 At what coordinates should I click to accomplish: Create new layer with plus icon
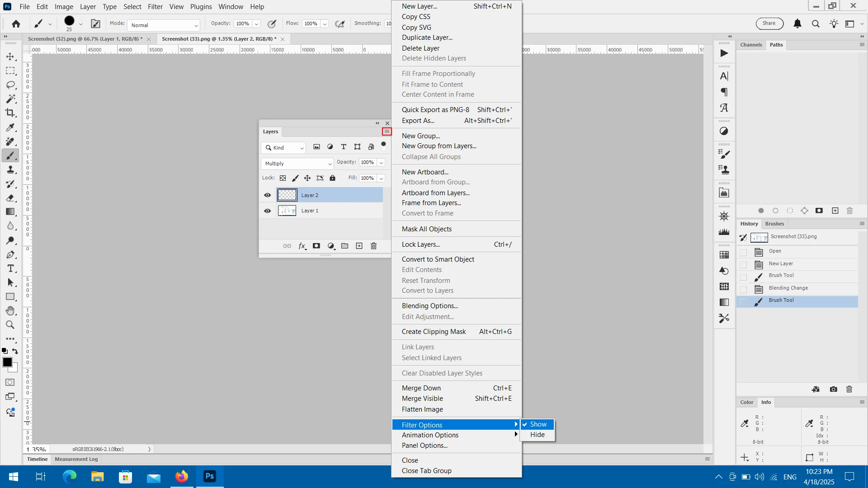tap(359, 246)
